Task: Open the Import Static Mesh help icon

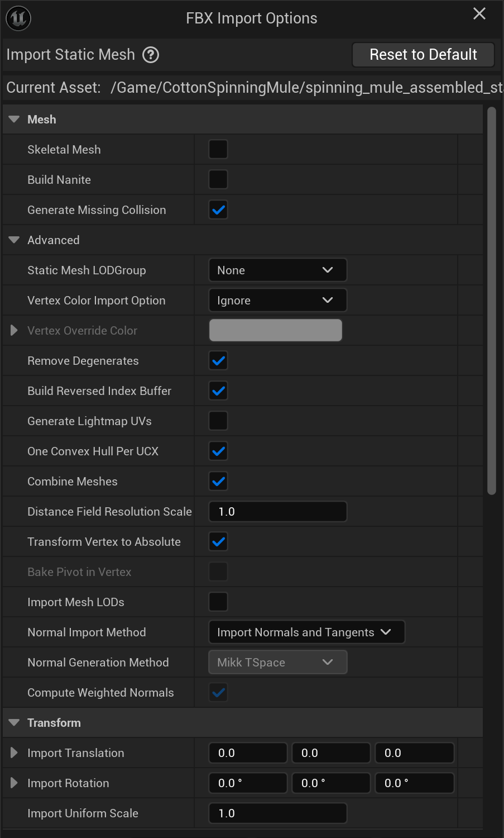Action: (151, 55)
